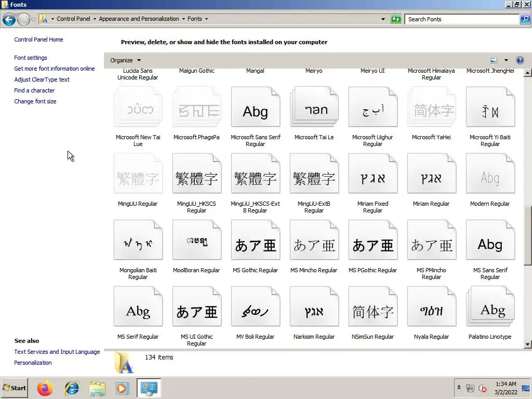Image resolution: width=532 pixels, height=399 pixels.
Task: Open Get more font information online
Action: coord(54,69)
